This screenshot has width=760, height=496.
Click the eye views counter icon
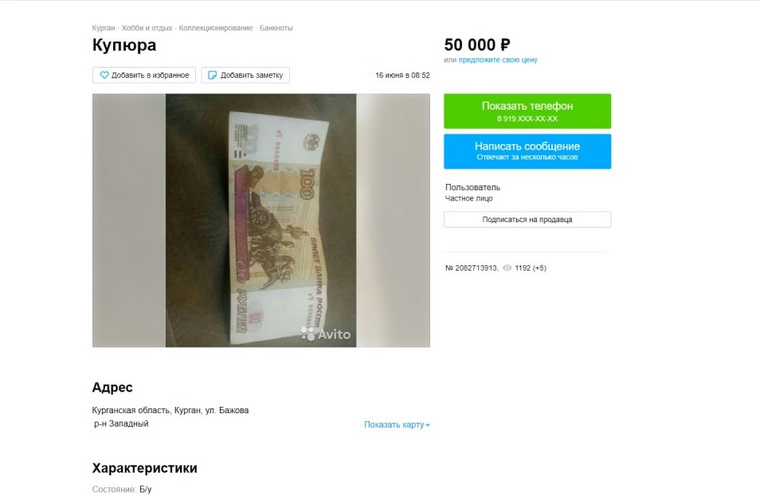click(507, 268)
